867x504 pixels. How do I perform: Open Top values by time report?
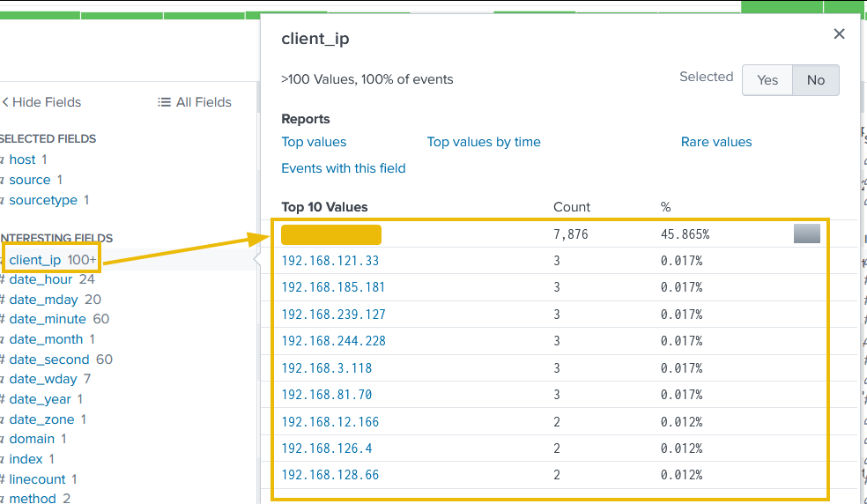click(x=484, y=142)
